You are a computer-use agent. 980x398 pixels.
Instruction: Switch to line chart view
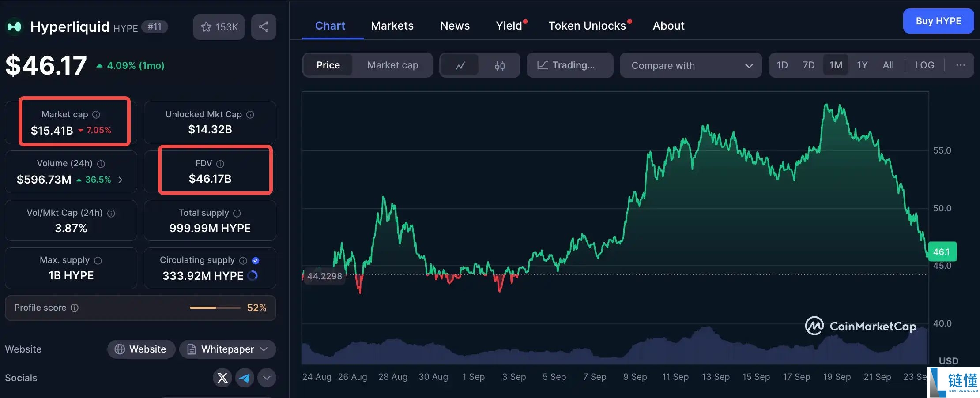pos(460,65)
